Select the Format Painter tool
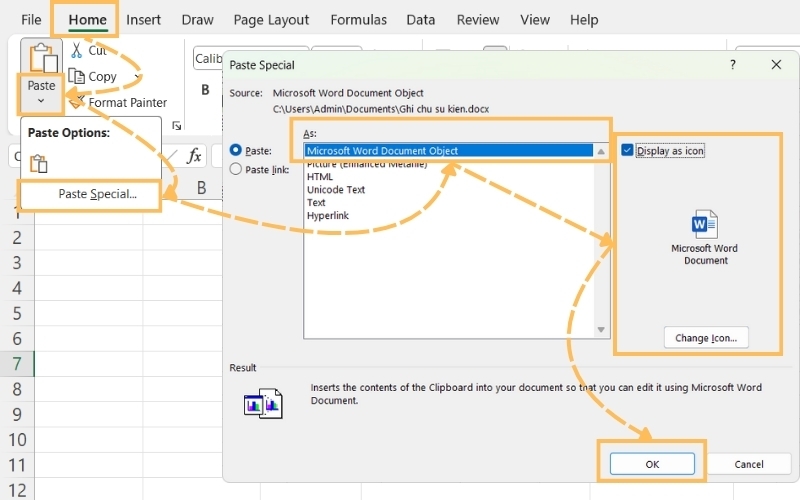 point(118,103)
